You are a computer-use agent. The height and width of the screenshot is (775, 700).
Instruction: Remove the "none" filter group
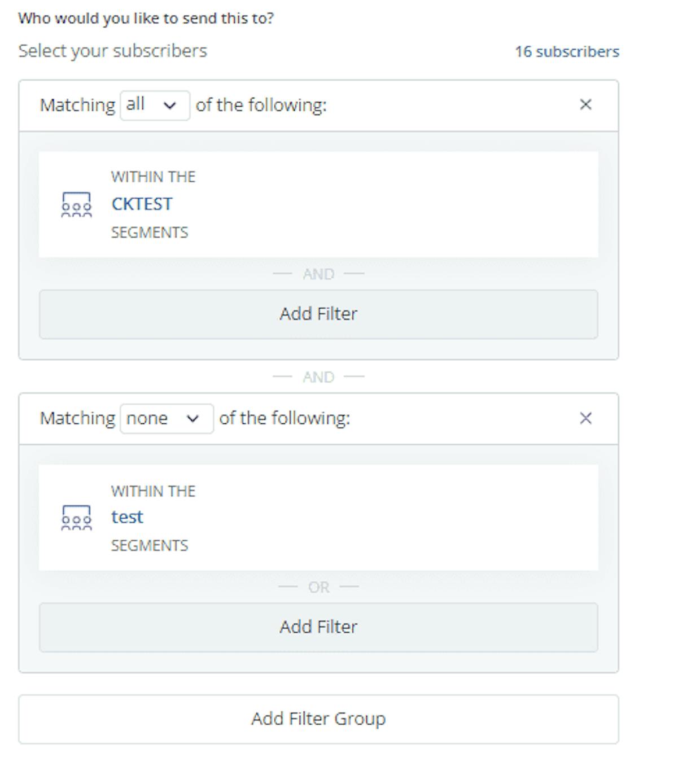[585, 418]
